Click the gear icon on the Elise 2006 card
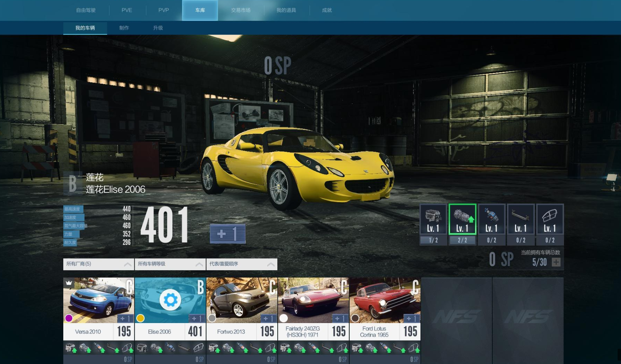The width and height of the screenshot is (621, 364). pyautogui.click(x=171, y=300)
